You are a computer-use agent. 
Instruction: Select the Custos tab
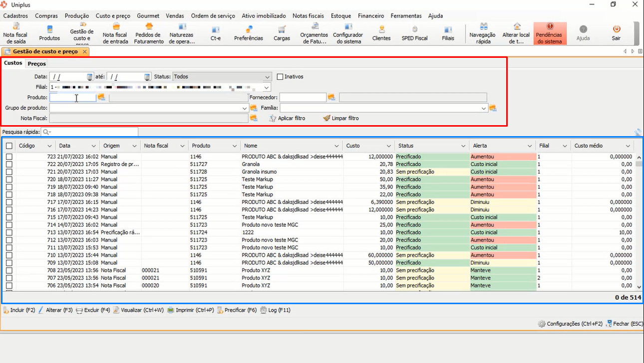point(13,63)
